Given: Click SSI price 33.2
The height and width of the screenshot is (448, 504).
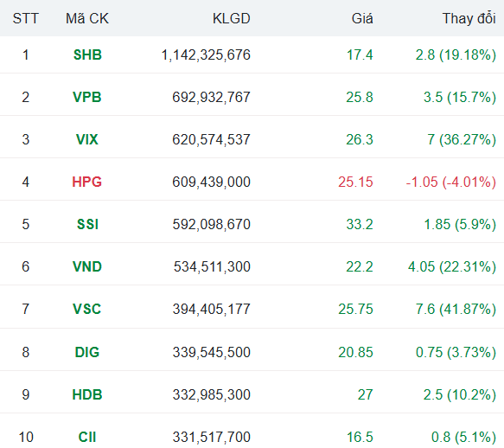Looking at the screenshot, I should point(360,225).
